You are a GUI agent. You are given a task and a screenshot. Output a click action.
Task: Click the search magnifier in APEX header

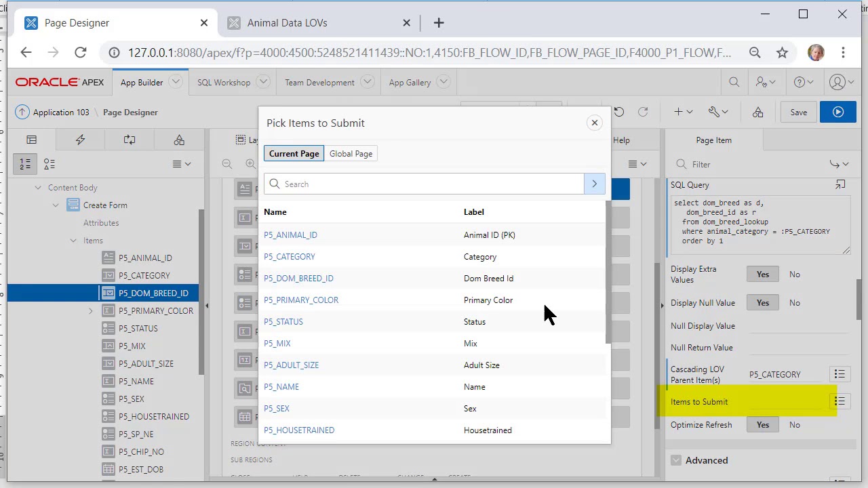coord(734,82)
